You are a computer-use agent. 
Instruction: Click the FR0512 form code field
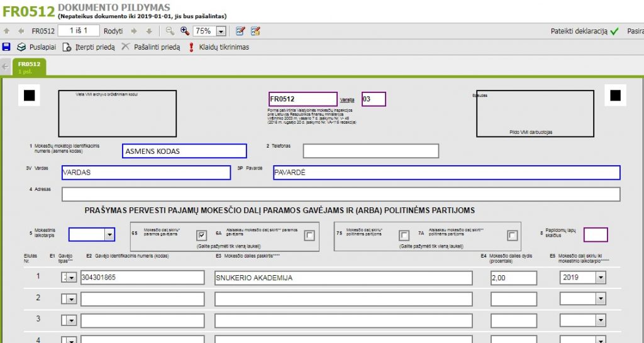coord(303,99)
